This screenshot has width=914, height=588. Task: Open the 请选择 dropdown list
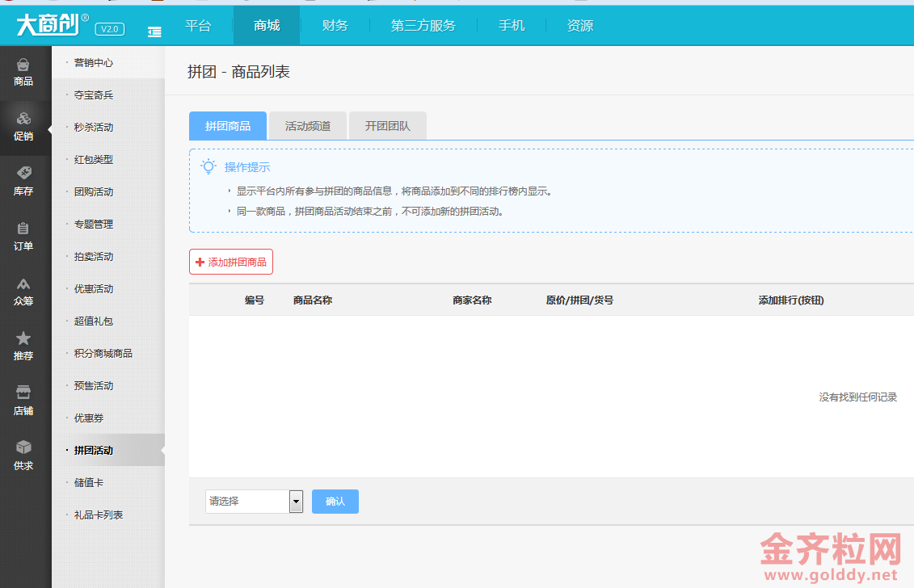tap(254, 502)
